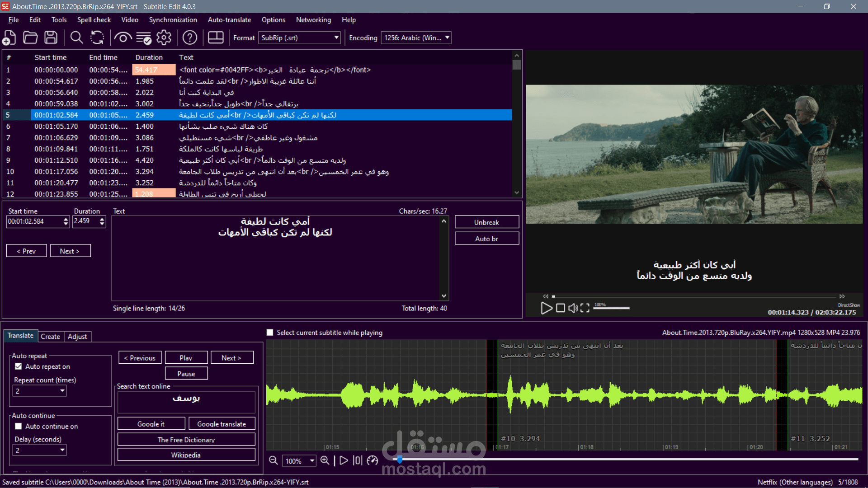Open the Help question mark icon
Viewport: 868px width, 488px height.
coord(190,38)
